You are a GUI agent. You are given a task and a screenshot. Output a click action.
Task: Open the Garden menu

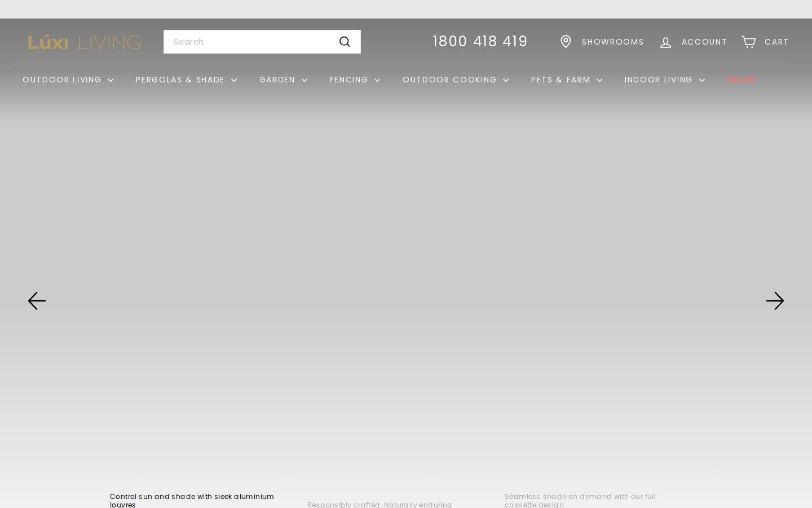(277, 80)
